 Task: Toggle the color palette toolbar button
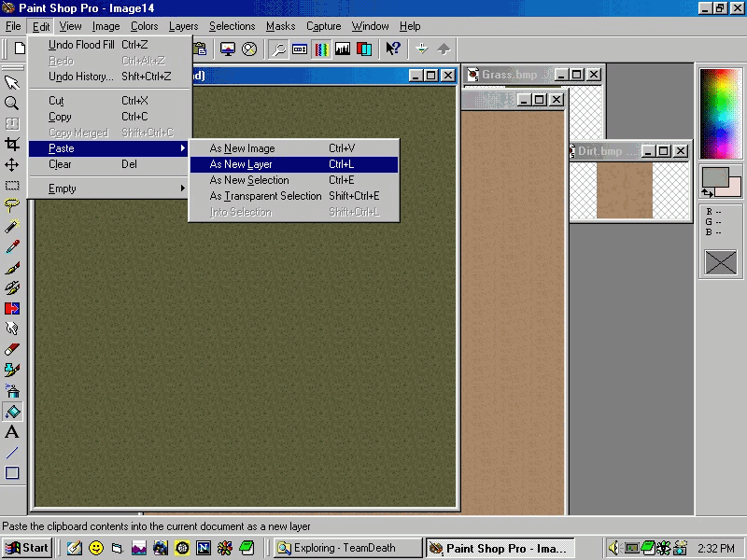point(322,49)
